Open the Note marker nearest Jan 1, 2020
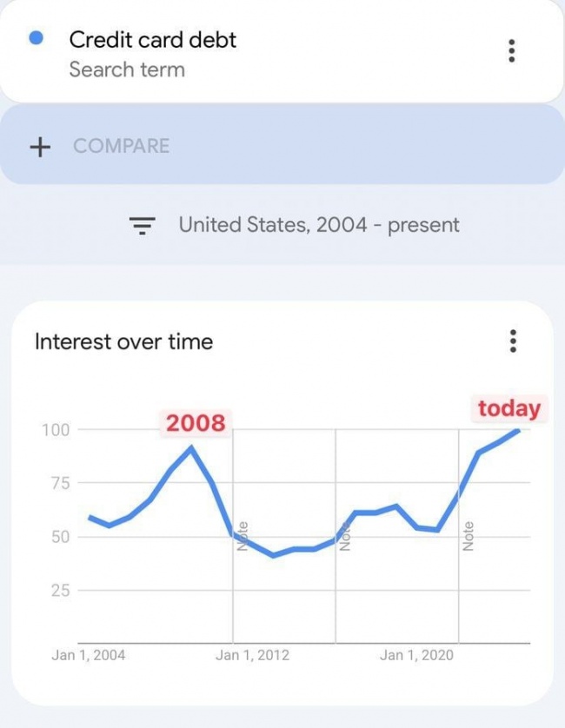This screenshot has width=565, height=728. (x=469, y=535)
